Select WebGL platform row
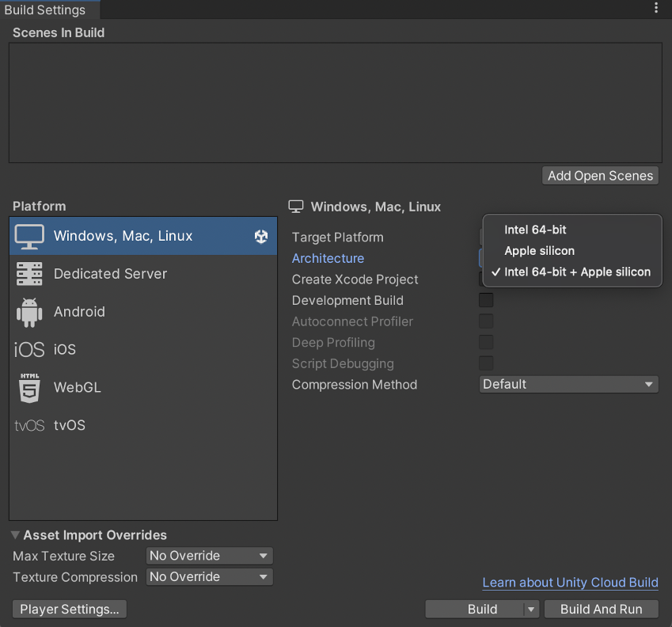The height and width of the screenshot is (627, 672). point(143,387)
